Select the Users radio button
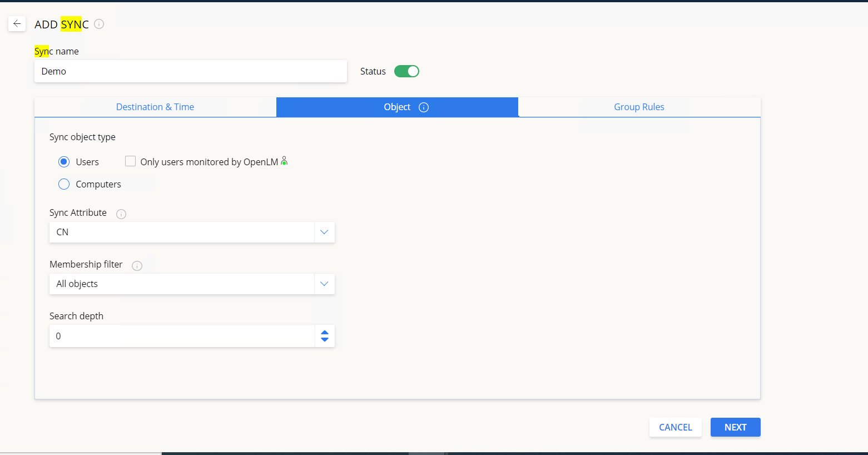 pos(64,162)
